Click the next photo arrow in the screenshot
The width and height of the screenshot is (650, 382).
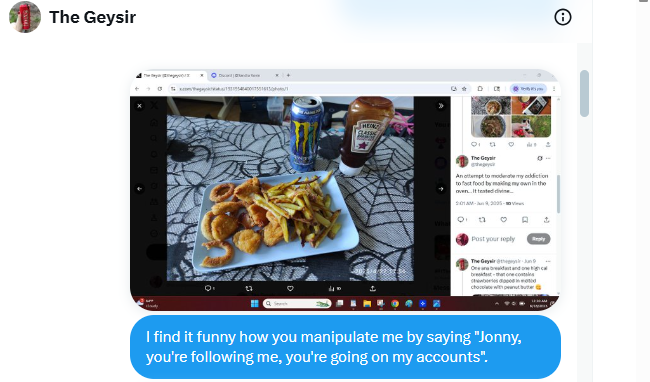pos(441,189)
